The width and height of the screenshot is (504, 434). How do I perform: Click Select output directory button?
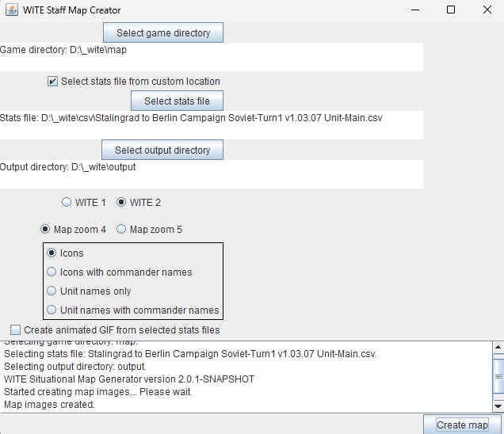point(162,150)
